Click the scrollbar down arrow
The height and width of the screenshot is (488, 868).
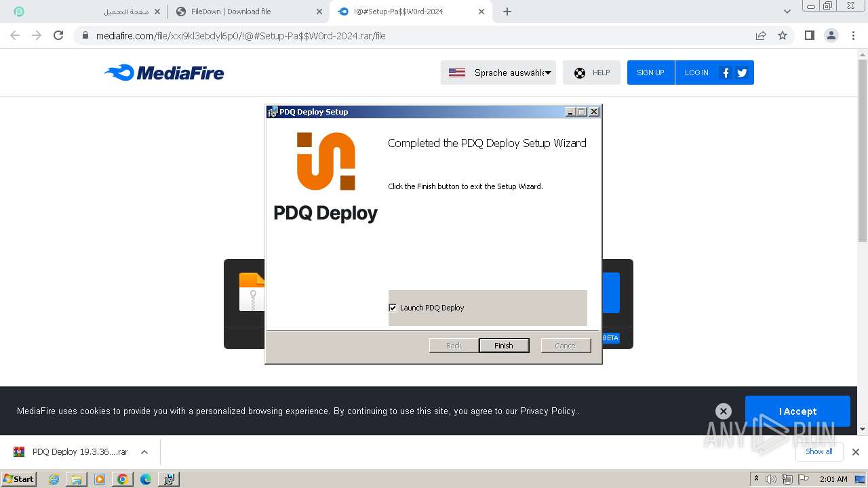coord(863,429)
